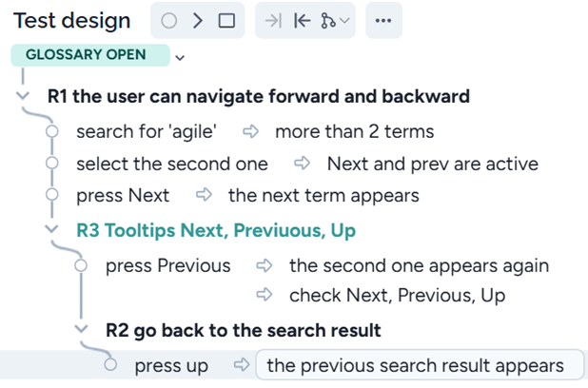Click the circle beside "select the second one"

[x=52, y=165]
